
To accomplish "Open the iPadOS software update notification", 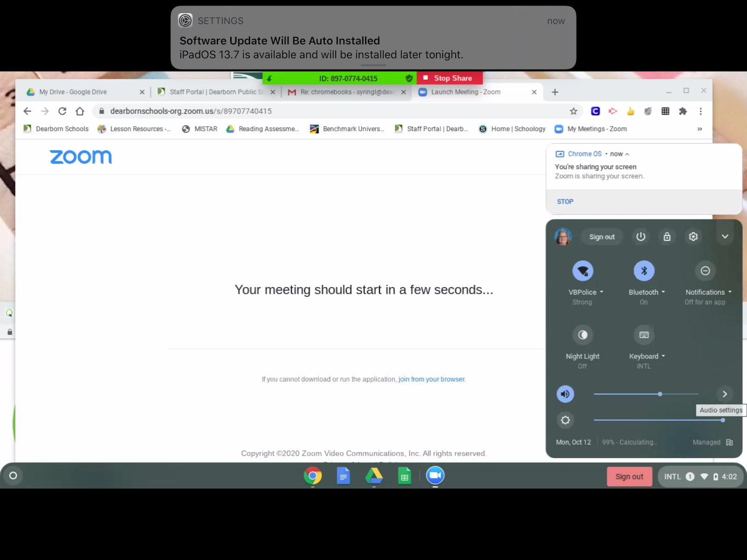I will [x=373, y=38].
